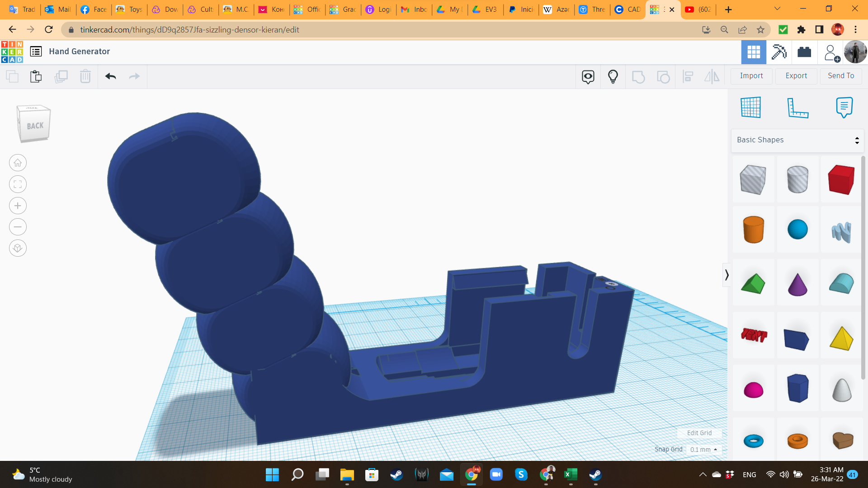Toggle the bookmark star in the address bar

[760, 30]
